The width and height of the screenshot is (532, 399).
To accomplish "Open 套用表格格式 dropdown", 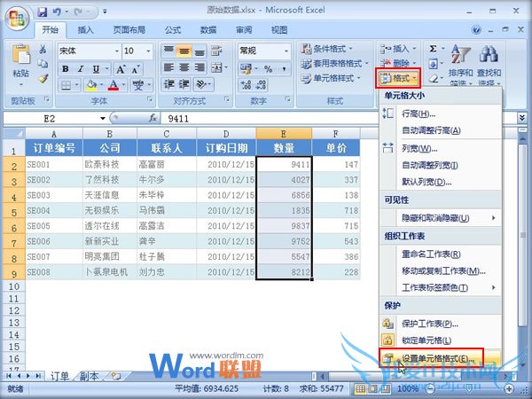I will pyautogui.click(x=334, y=64).
